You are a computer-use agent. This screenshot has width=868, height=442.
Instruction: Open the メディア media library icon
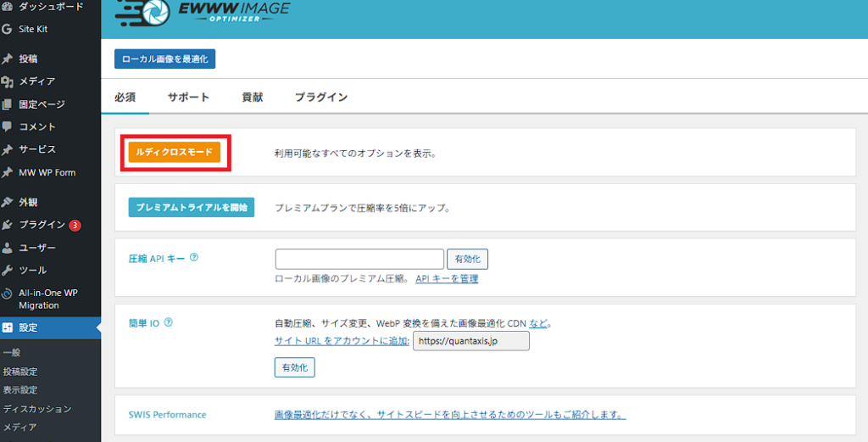(8, 81)
